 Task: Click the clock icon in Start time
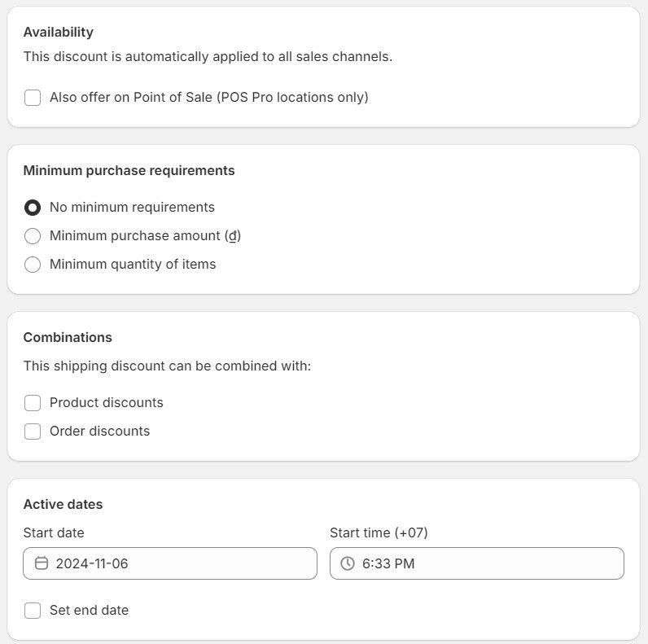pyautogui.click(x=348, y=563)
